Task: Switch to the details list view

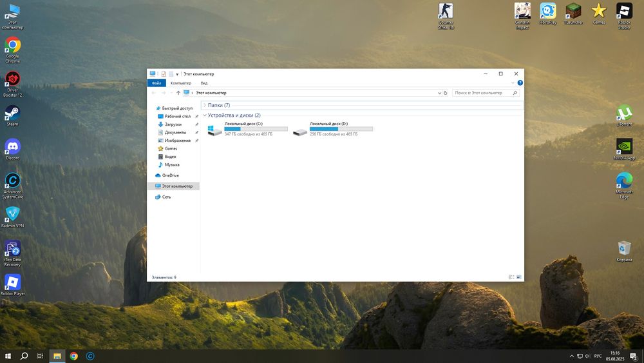Action: click(511, 277)
